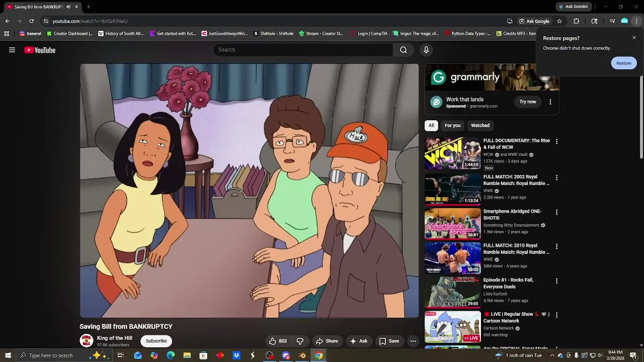
Task: View site information icon in address bar
Action: click(46, 21)
